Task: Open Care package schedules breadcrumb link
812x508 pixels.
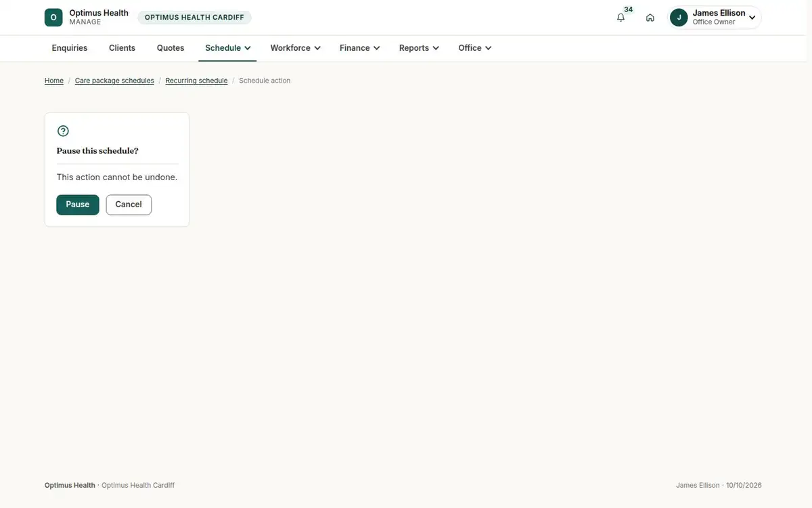Action: [114, 81]
